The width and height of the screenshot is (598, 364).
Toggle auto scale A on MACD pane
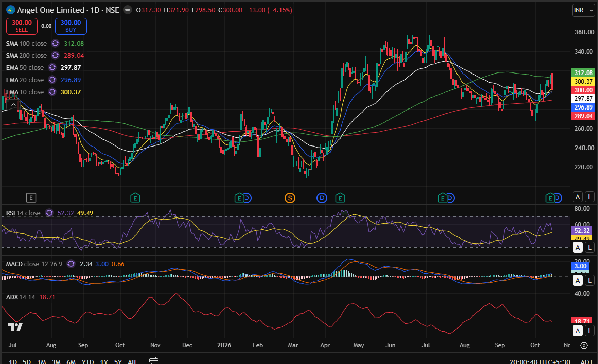578,280
